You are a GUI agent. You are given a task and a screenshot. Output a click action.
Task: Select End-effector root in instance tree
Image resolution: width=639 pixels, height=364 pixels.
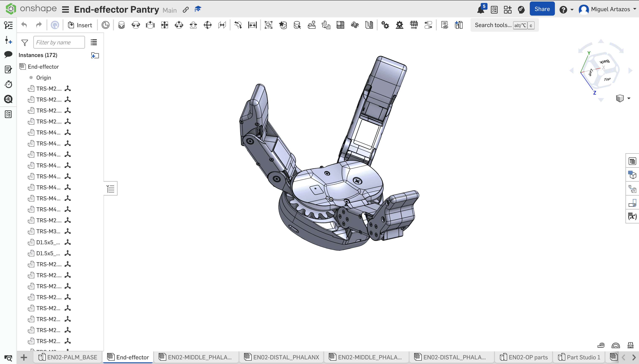click(43, 67)
